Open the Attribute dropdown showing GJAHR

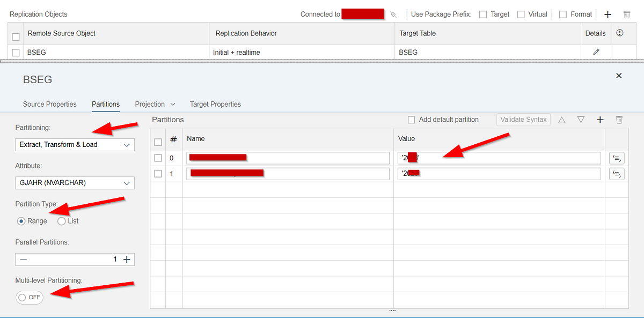pyautogui.click(x=75, y=183)
